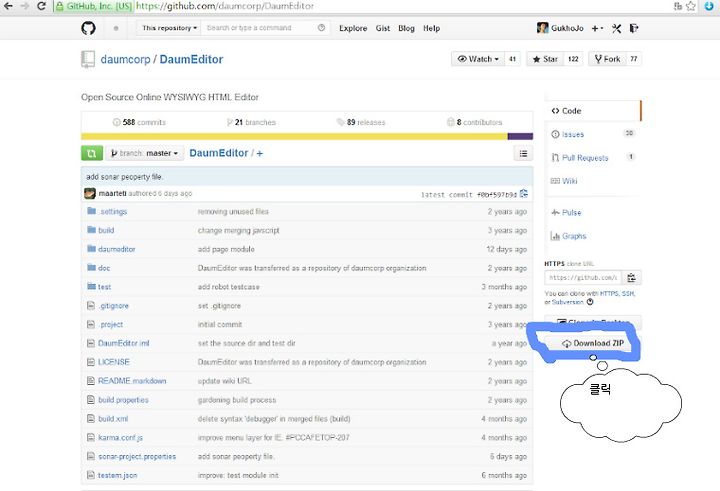Open account settings tools icon
The width and height of the screenshot is (720, 491).
point(616,28)
